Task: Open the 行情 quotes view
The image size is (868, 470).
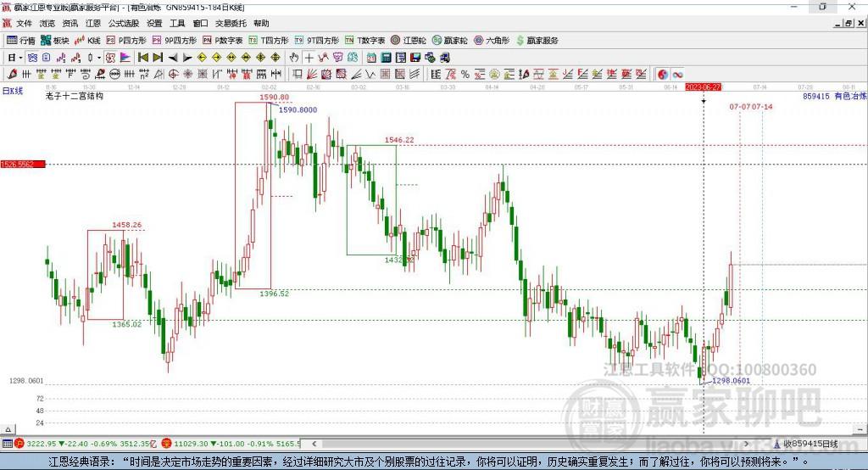Action: click(x=21, y=40)
